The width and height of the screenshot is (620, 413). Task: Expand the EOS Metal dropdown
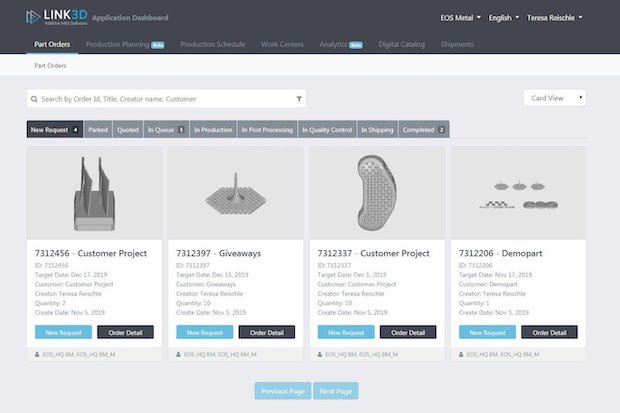click(x=461, y=18)
